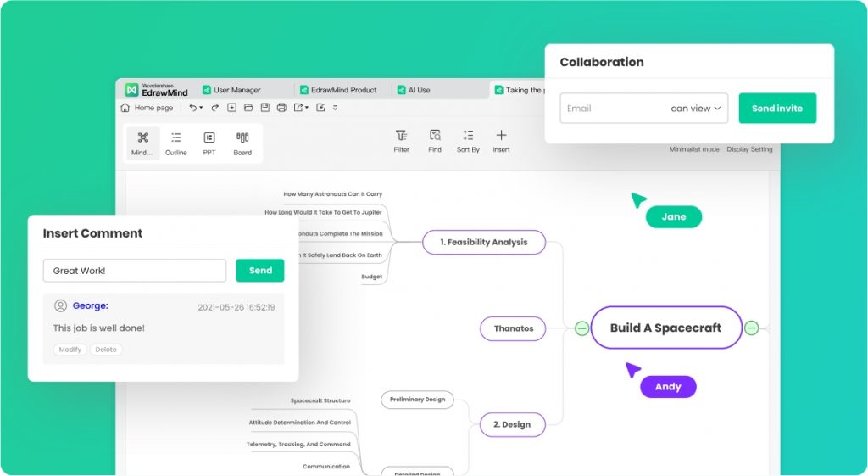Collapse left branches of Build A Spacecraft
This screenshot has width=868, height=476.
pyautogui.click(x=581, y=328)
